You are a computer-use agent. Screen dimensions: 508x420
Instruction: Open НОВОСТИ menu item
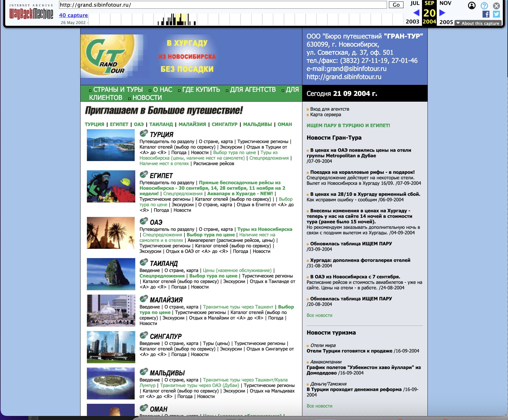[147, 98]
